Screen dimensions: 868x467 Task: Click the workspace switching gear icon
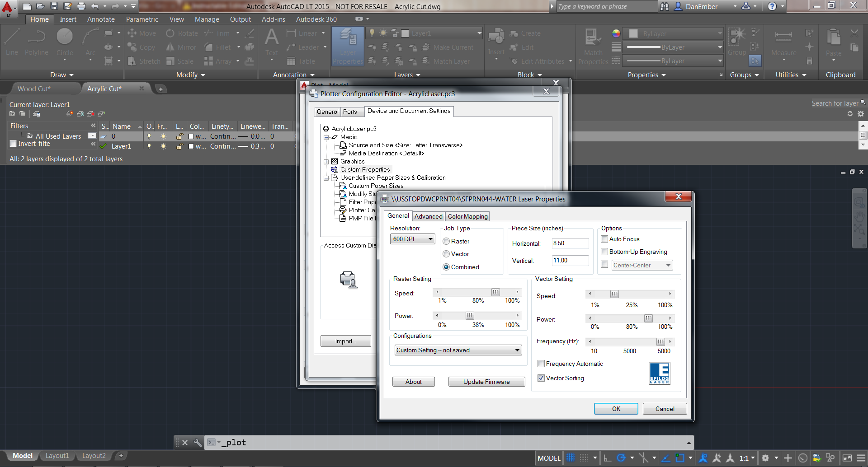tap(765, 458)
